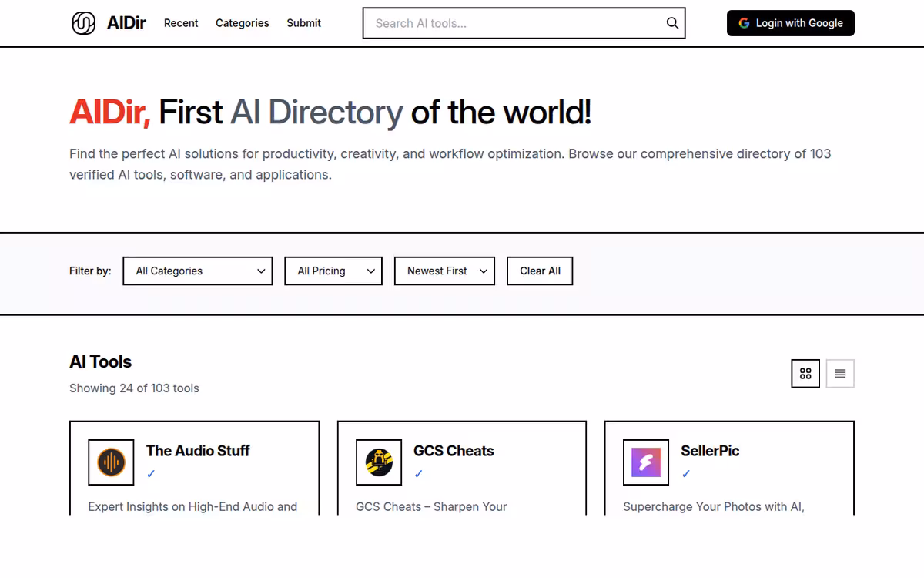
Task: Click the AIDir logo icon
Action: point(83,23)
